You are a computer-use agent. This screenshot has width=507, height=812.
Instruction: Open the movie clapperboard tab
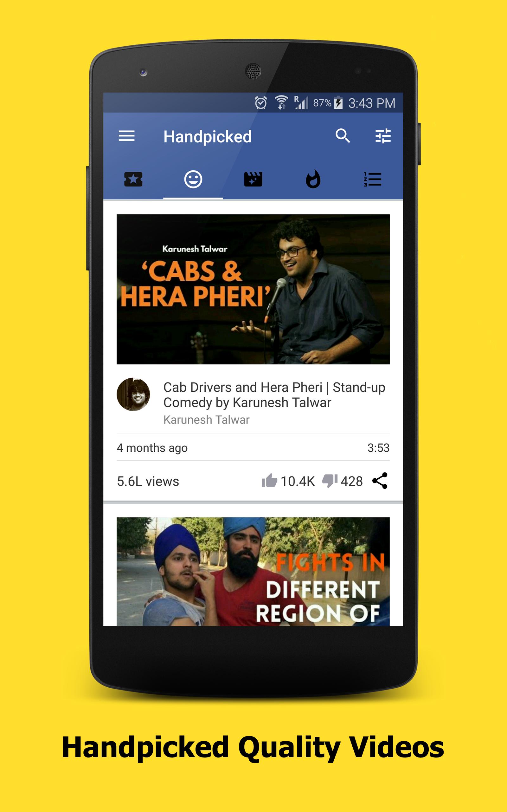coord(253,179)
